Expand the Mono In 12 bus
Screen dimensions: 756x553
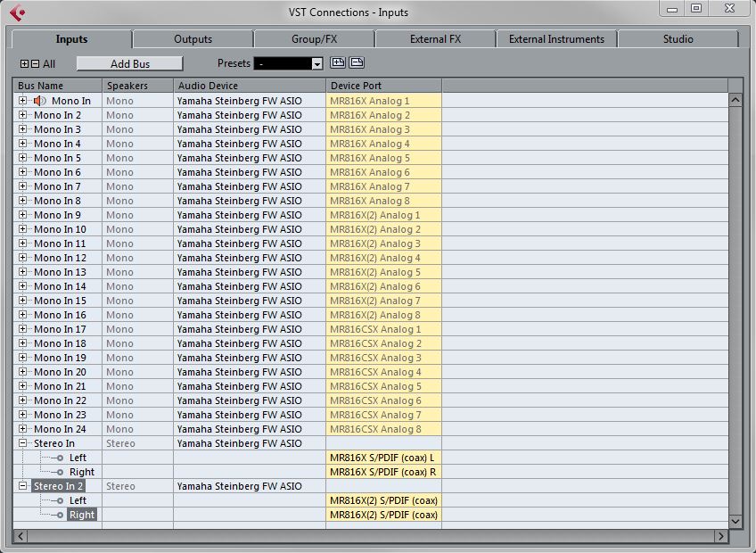(22, 257)
